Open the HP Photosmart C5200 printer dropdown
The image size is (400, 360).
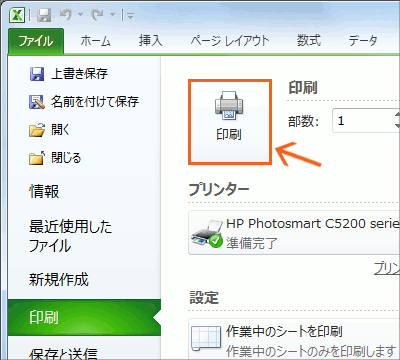tap(294, 233)
